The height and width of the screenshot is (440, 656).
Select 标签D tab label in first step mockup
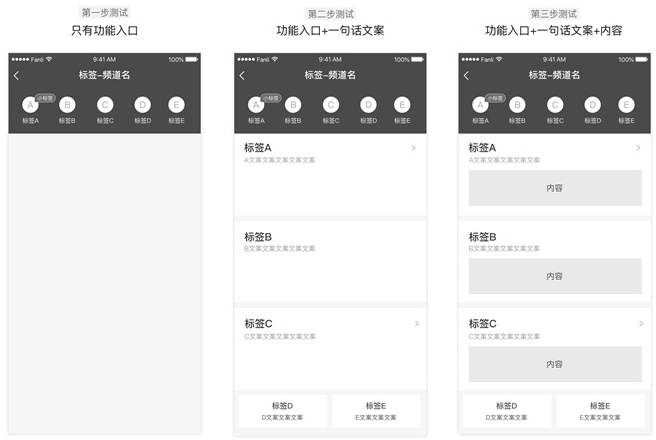pos(142,121)
